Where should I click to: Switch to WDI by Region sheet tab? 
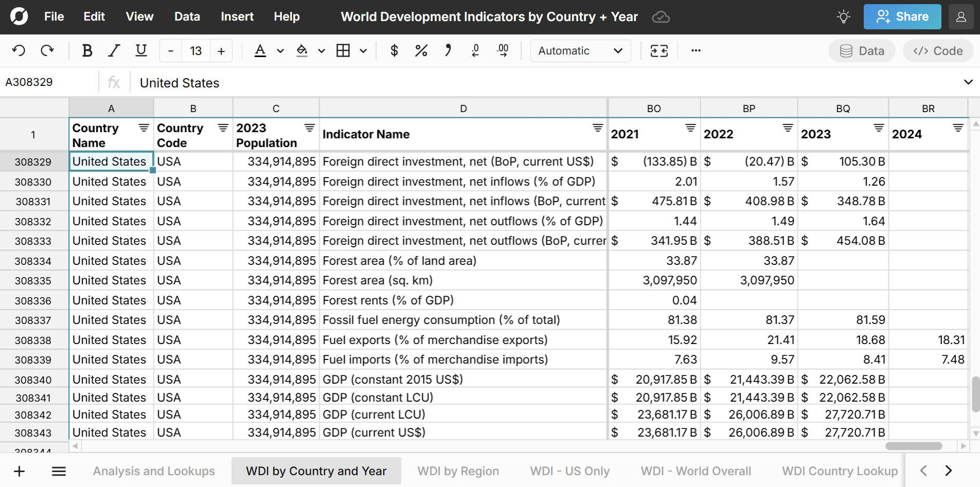[458, 471]
